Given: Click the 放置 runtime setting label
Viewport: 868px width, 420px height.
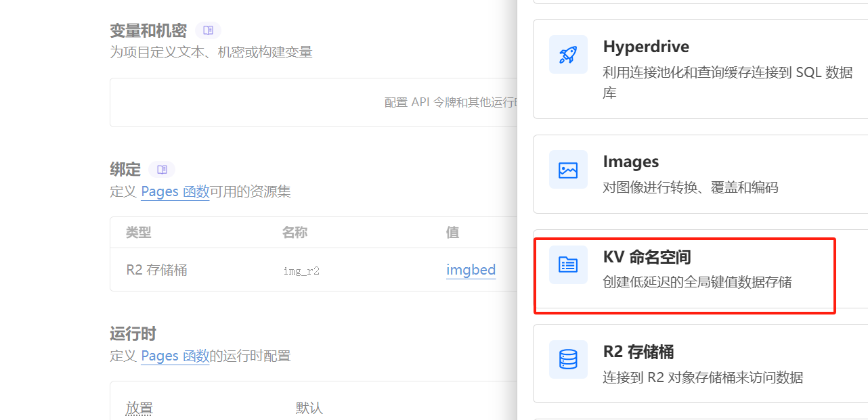Looking at the screenshot, I should pyautogui.click(x=139, y=408).
